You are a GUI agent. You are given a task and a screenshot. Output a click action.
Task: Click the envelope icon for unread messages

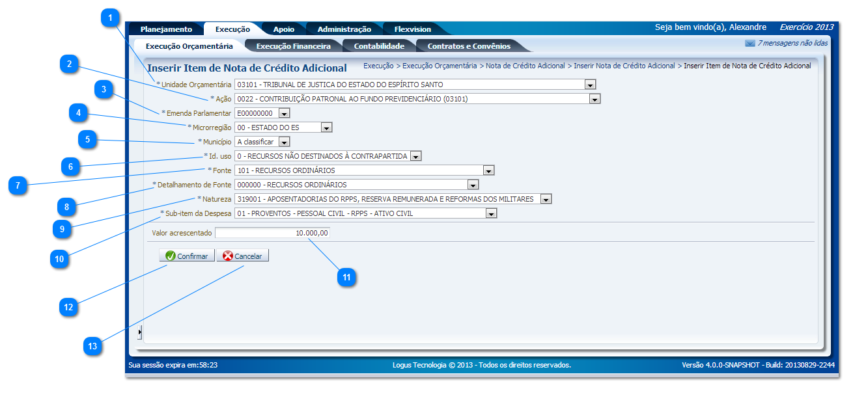pos(749,44)
